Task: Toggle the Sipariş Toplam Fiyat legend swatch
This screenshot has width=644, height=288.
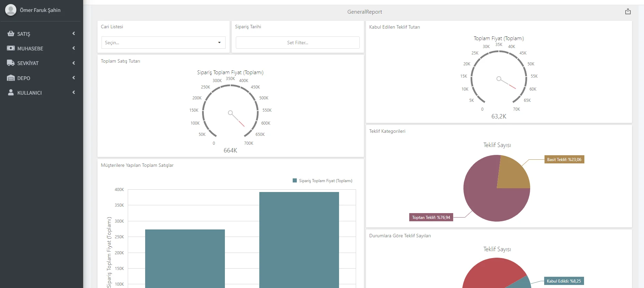Action: point(295,180)
